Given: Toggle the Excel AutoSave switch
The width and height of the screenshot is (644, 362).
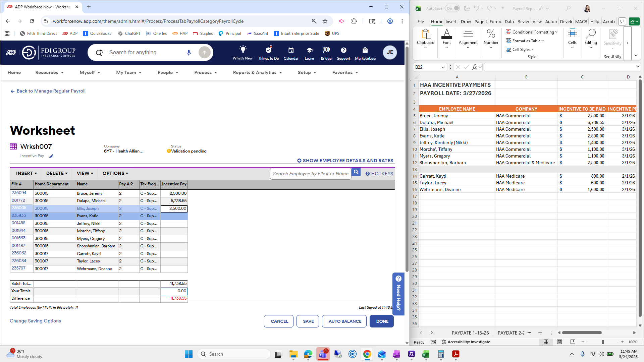Looking at the screenshot, I should click(452, 8).
